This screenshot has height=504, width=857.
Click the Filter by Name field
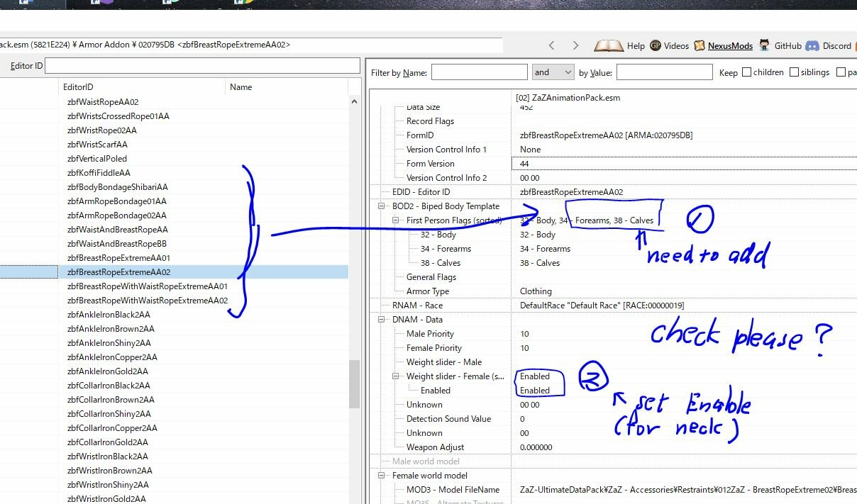click(479, 72)
